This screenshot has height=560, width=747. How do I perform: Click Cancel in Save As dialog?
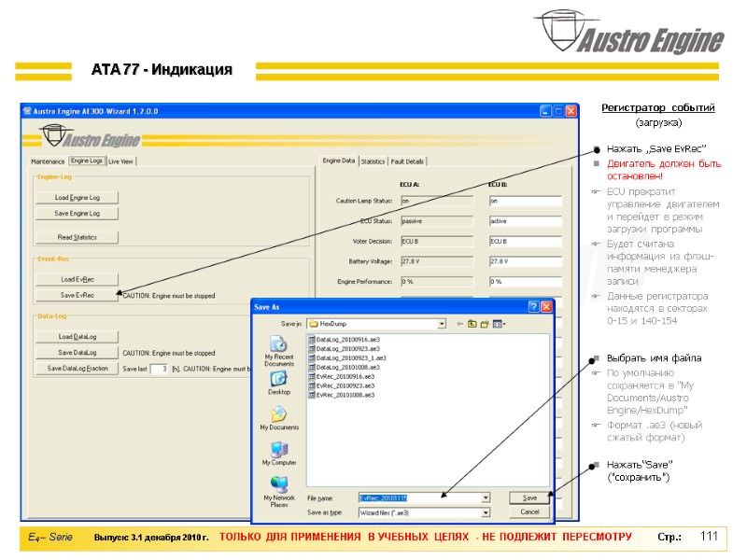tap(529, 511)
